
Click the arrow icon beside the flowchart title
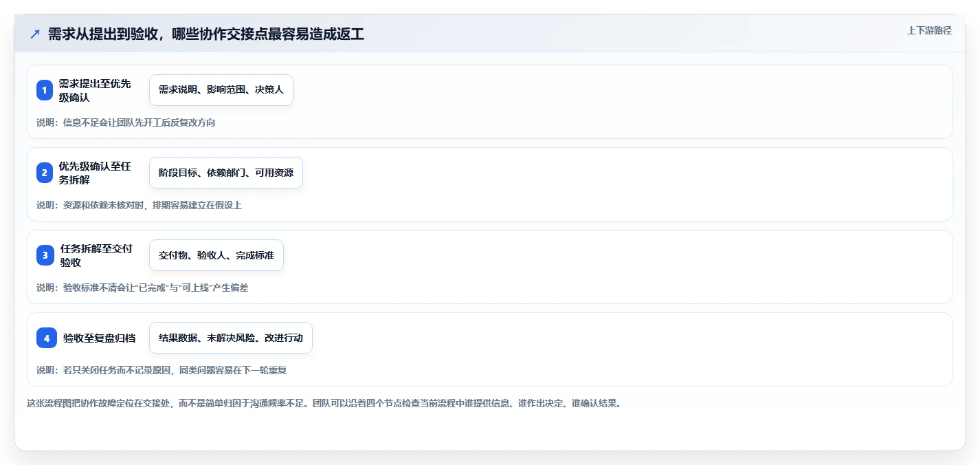(35, 34)
